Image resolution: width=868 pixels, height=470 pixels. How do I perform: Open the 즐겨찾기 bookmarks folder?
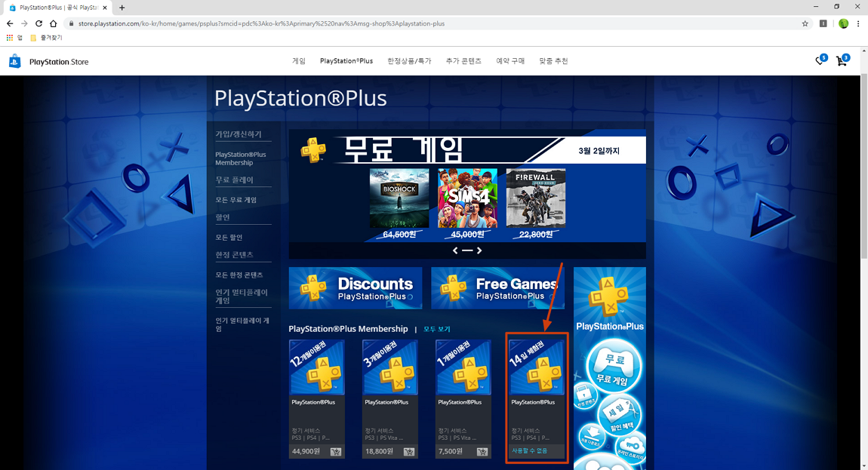[x=46, y=38]
